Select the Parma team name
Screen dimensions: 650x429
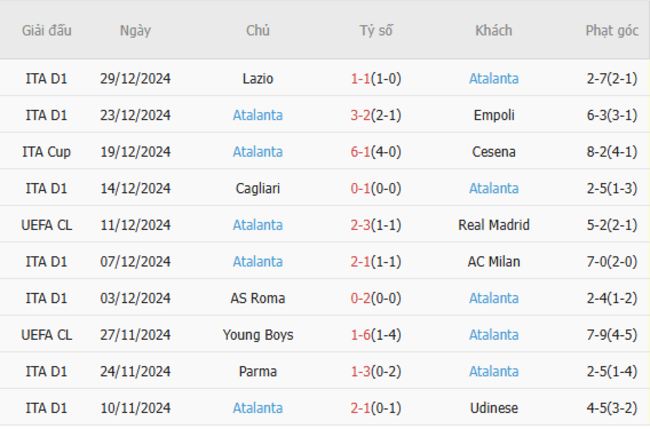257,371
